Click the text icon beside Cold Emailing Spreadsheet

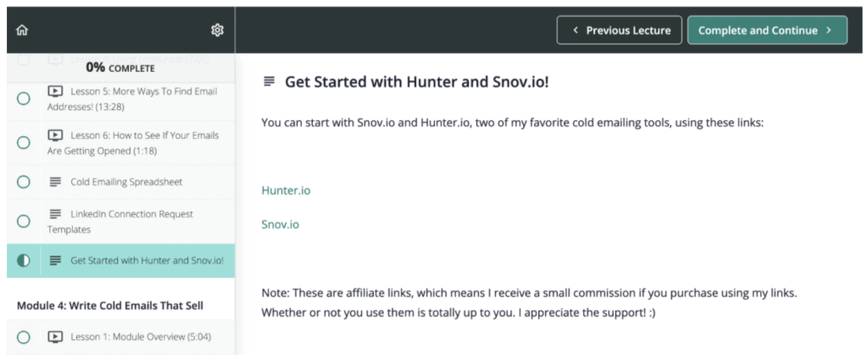tap(55, 182)
